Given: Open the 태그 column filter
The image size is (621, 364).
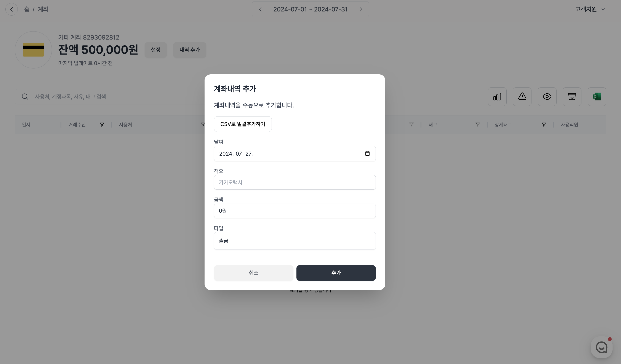Looking at the screenshot, I should pos(477,125).
